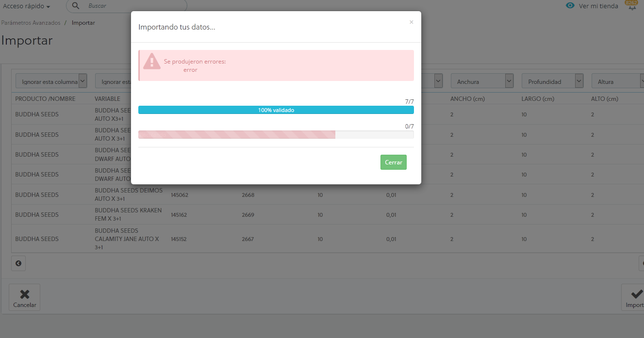Open the Acceso rápido menu
Viewport: 644px width, 338px height.
(x=27, y=6)
